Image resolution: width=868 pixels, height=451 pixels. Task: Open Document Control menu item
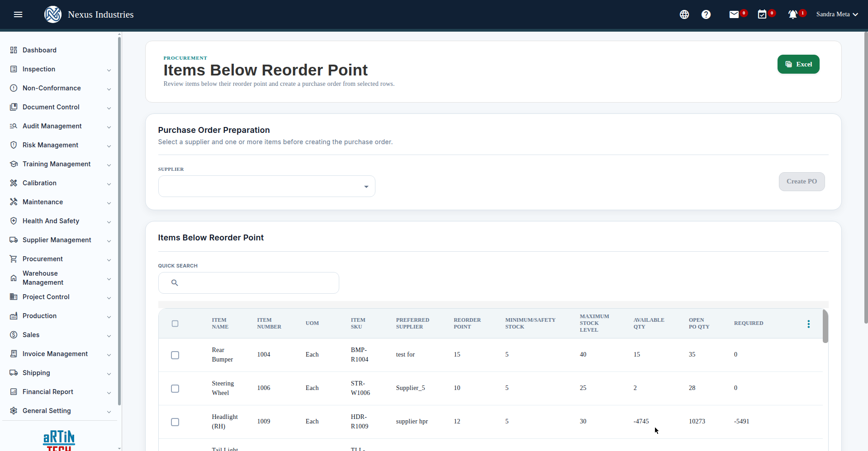click(x=51, y=107)
